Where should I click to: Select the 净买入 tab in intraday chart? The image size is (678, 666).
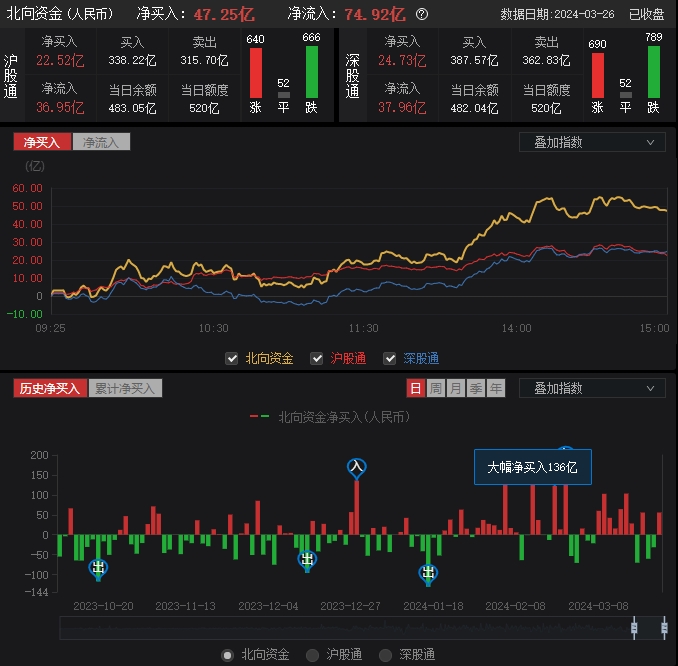tap(42, 142)
